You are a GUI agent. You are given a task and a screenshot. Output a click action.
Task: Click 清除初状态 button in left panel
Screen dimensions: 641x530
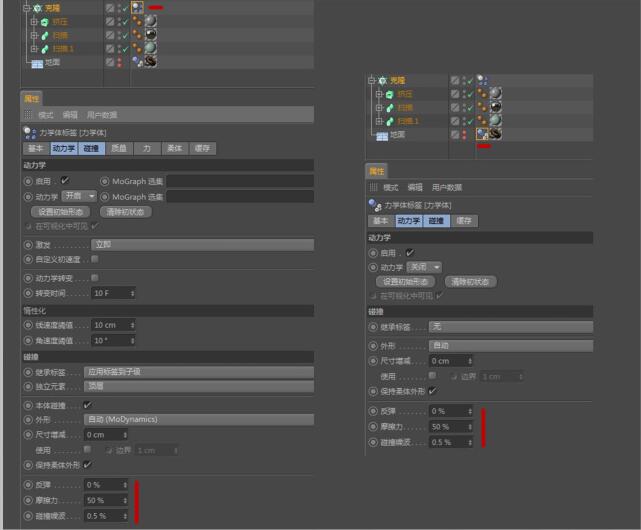coord(126,212)
